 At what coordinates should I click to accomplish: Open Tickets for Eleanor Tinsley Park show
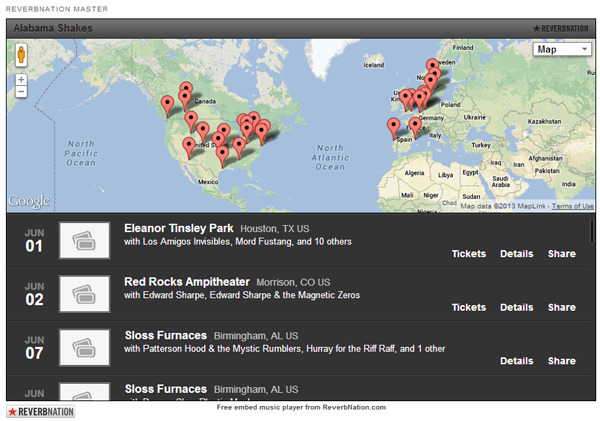[468, 254]
